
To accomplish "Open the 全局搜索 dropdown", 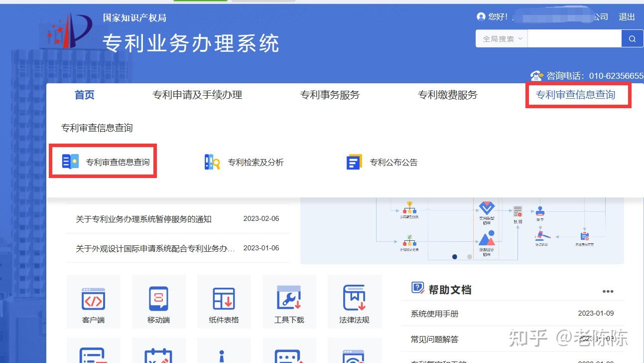I will tap(502, 39).
